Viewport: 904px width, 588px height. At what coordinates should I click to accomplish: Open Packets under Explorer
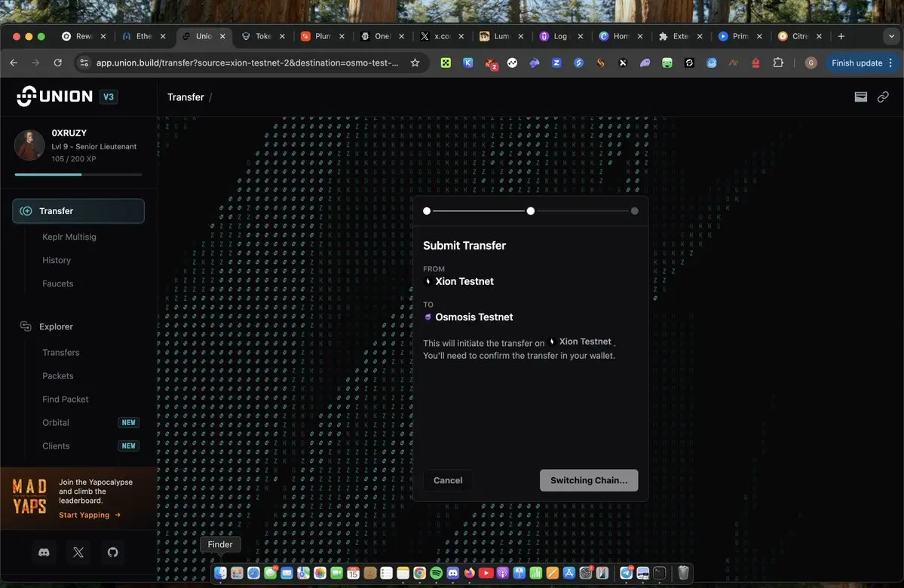(57, 376)
